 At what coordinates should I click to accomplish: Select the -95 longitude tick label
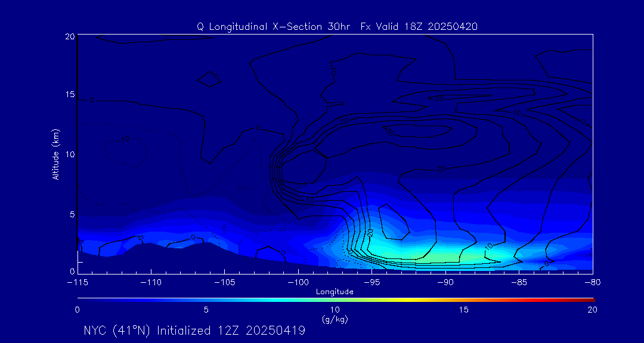pos(371,283)
